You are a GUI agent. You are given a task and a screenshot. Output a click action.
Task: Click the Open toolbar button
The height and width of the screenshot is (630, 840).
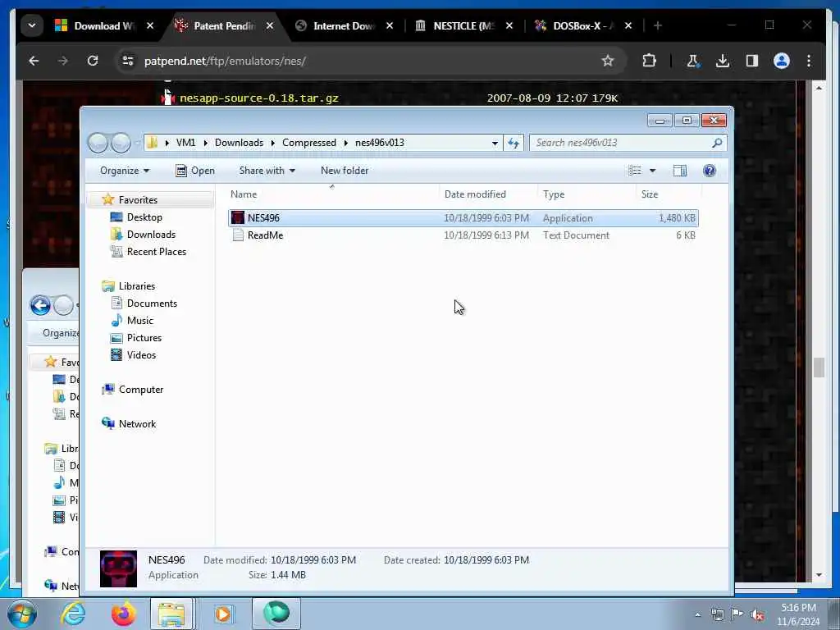pos(195,171)
